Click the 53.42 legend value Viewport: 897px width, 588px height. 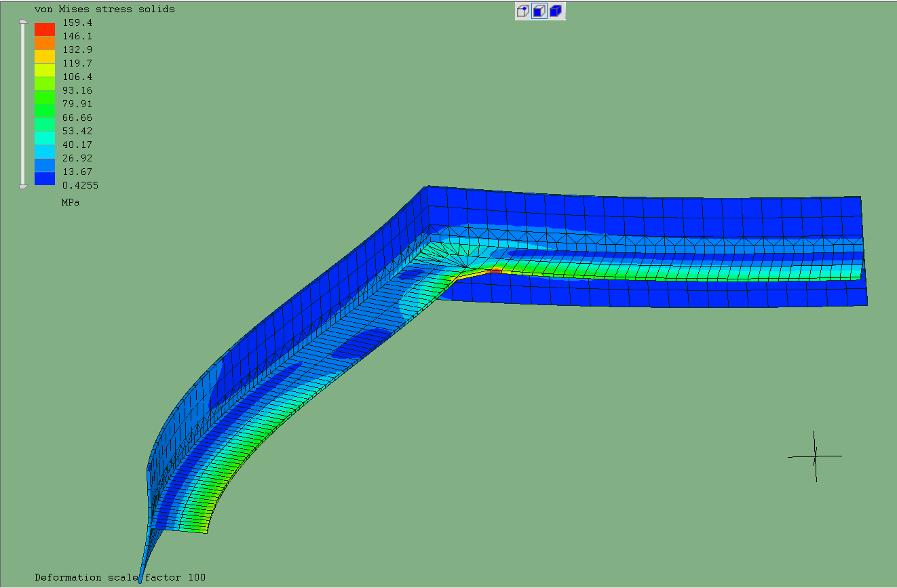[77, 131]
